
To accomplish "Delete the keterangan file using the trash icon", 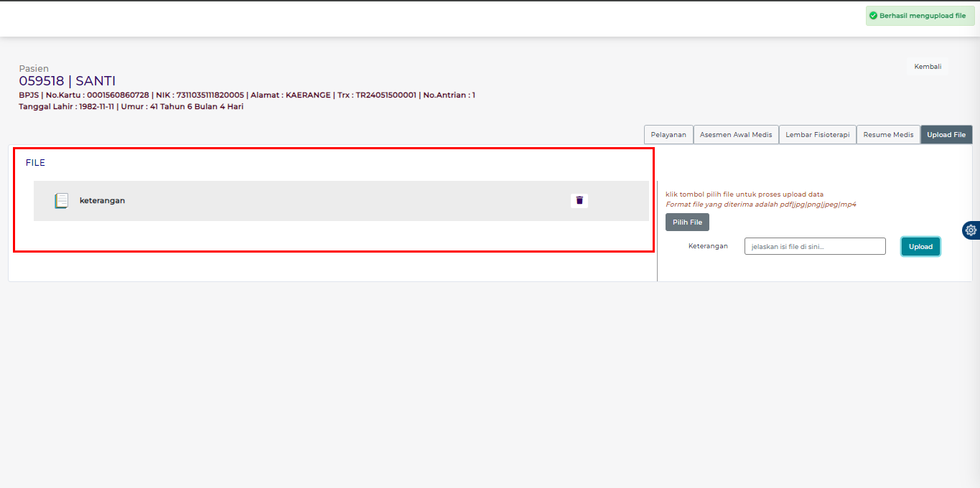I will click(579, 201).
